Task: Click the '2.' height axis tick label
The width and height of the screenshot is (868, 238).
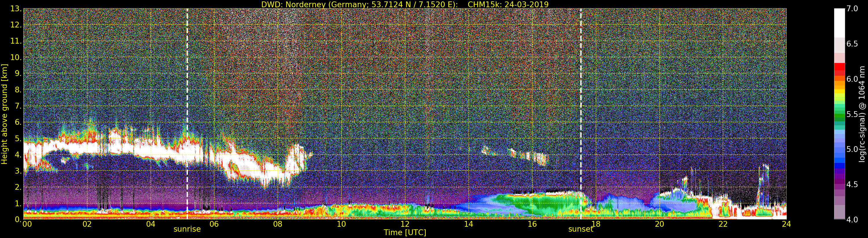Action: pos(18,187)
